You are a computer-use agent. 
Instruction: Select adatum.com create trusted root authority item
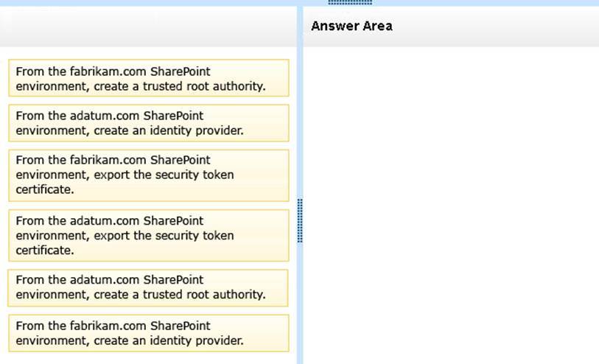(x=148, y=287)
